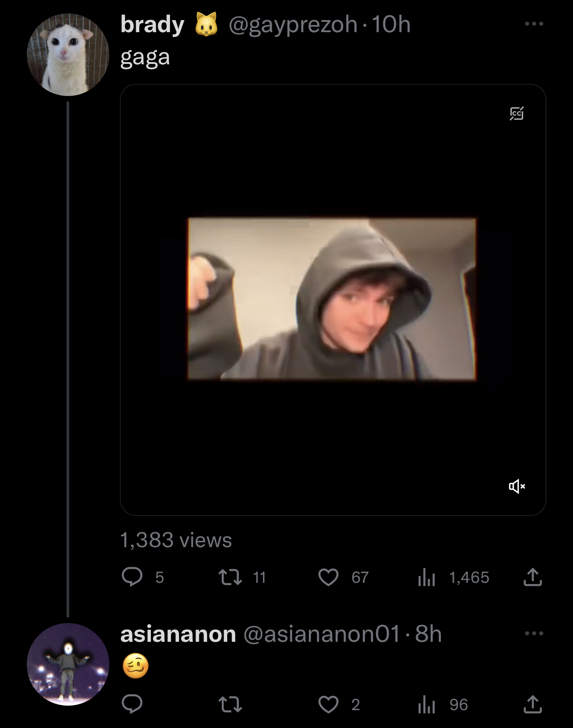Visit @asiananon01 profile handle
Screen dimensions: 573x728
[x=322, y=634]
